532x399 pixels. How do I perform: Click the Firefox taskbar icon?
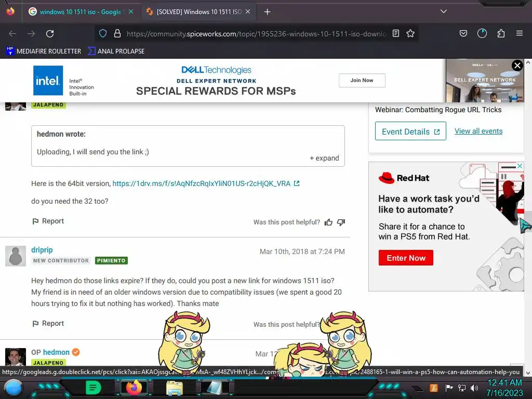point(134,388)
